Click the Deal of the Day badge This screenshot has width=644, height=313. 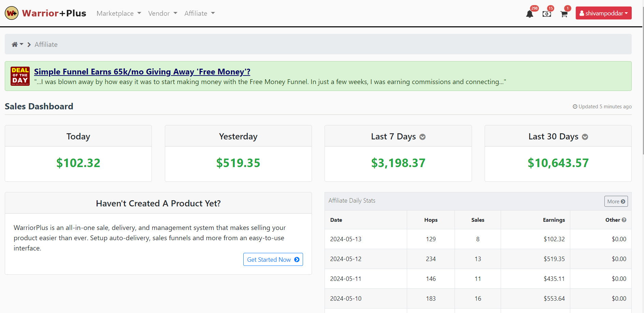coord(20,76)
